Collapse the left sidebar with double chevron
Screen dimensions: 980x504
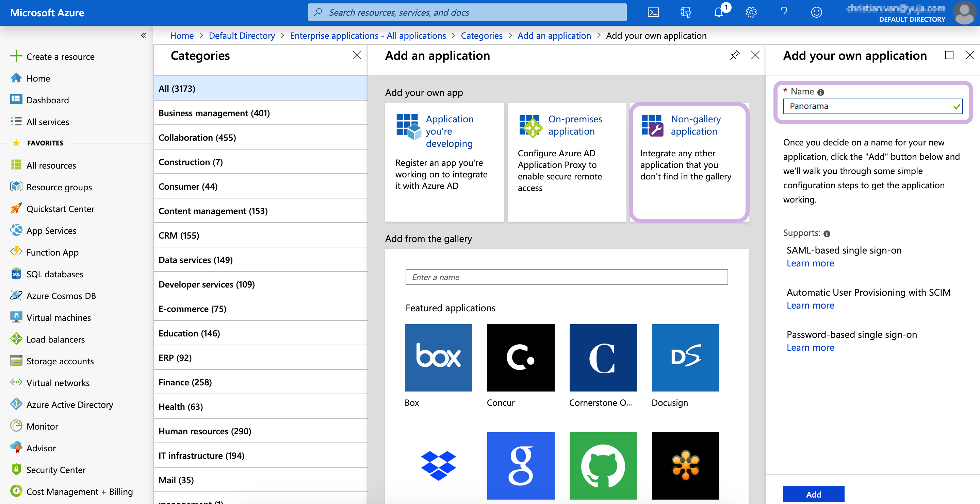143,35
